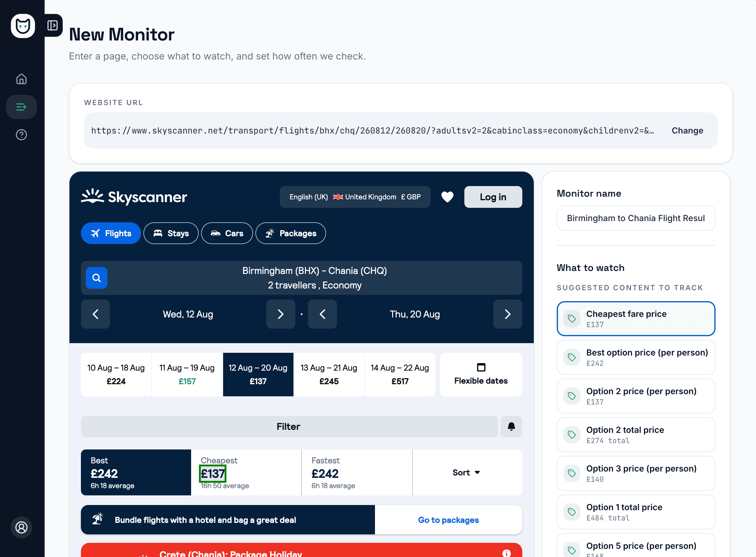
Task: Open language, country and currency selector
Action: (355, 197)
